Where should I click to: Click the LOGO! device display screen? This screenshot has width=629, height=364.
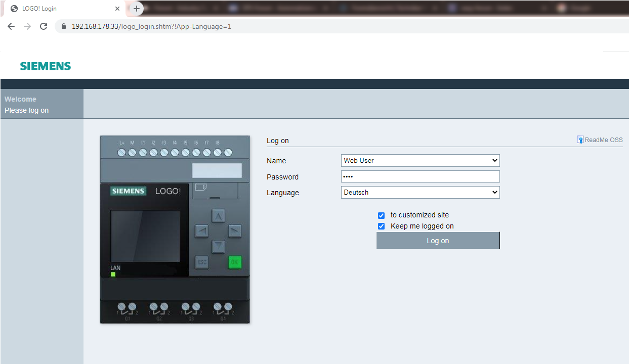145,237
